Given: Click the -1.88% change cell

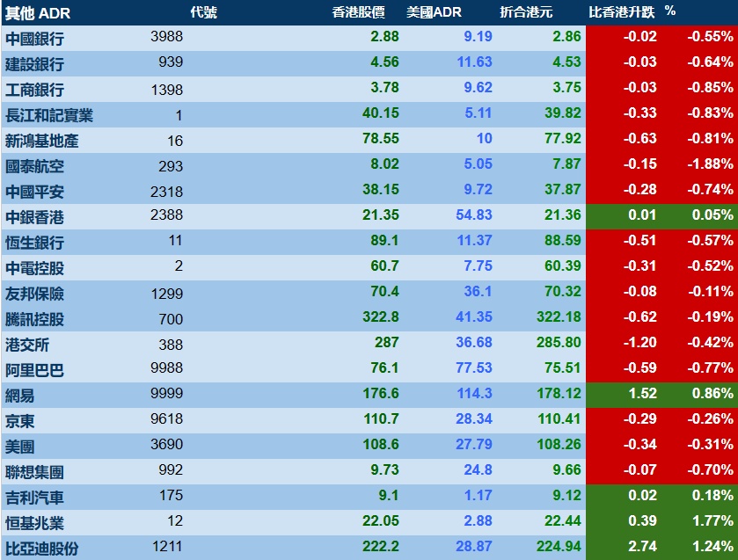Looking at the screenshot, I should pyautogui.click(x=710, y=164).
